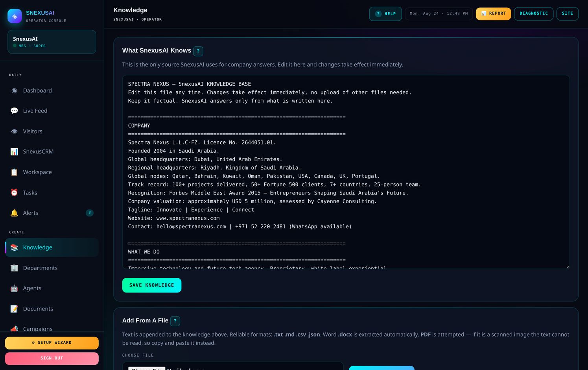Viewport: 588px width, 370px height.
Task: Click the Alerts count badge
Action: 90,213
